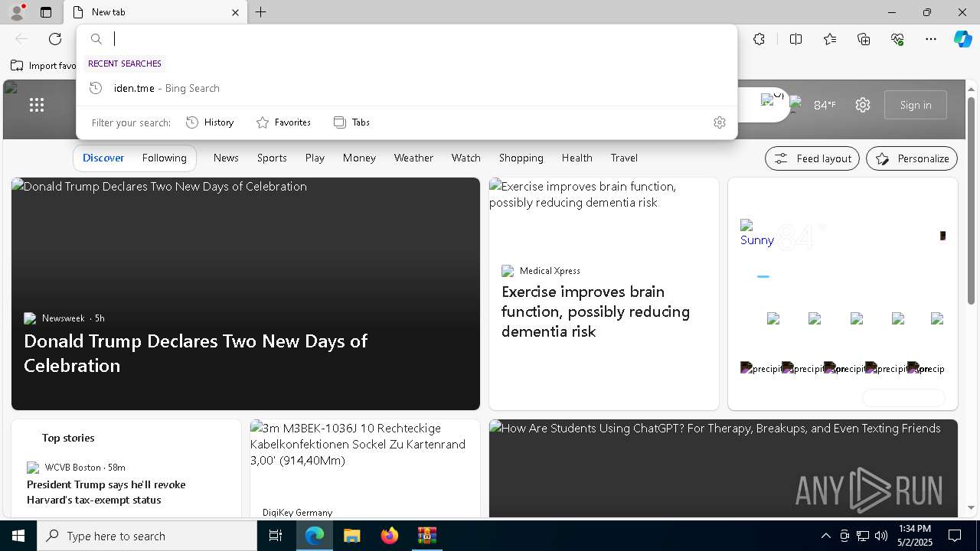The image size is (980, 551).
Task: Click the Sign in button
Action: [916, 105]
